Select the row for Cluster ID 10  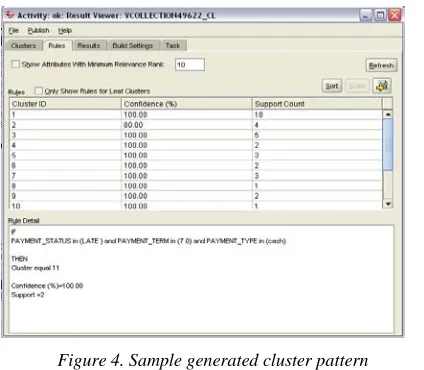pyautogui.click(x=196, y=206)
